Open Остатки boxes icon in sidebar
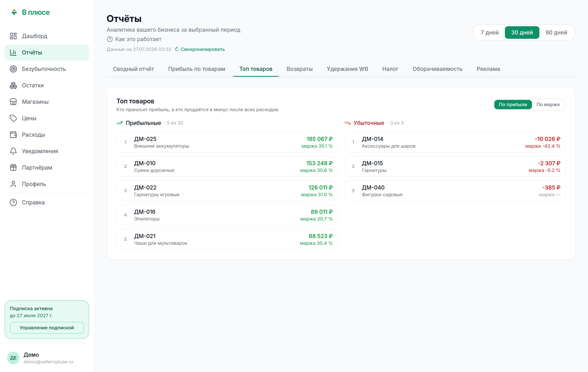This screenshot has height=372, width=588. click(13, 85)
